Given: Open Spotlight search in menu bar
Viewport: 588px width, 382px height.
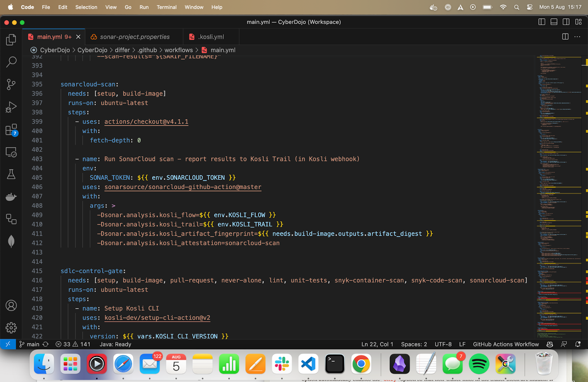Looking at the screenshot, I should [x=517, y=7].
